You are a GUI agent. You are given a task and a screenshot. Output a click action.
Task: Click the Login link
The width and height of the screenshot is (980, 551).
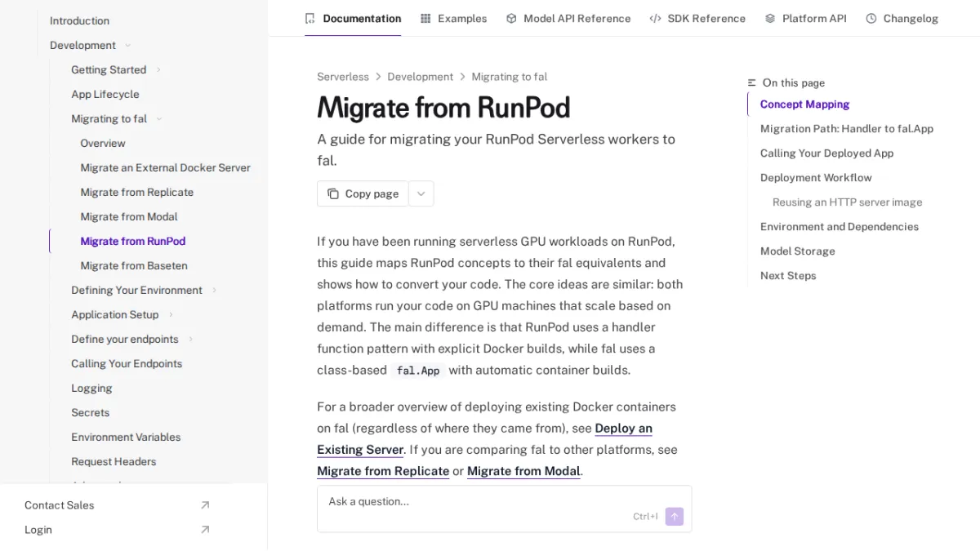(x=38, y=530)
